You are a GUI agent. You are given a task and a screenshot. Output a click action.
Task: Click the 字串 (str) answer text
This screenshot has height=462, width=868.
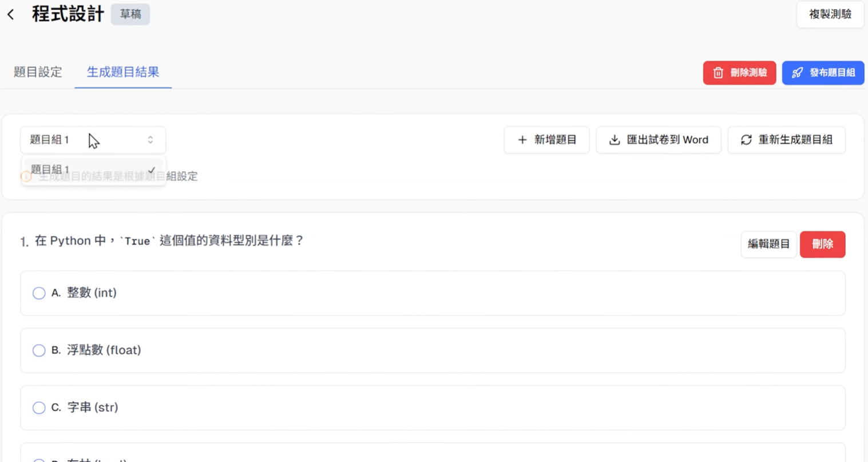93,408
